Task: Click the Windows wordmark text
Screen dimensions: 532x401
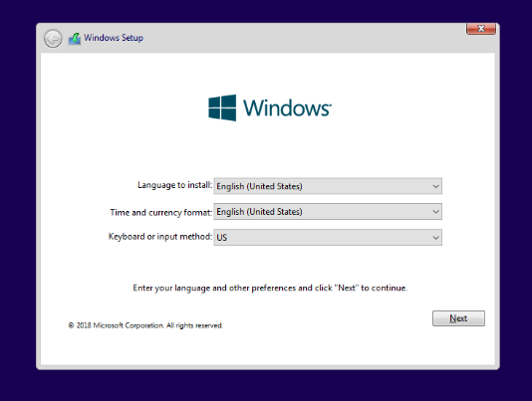Action: [287, 108]
